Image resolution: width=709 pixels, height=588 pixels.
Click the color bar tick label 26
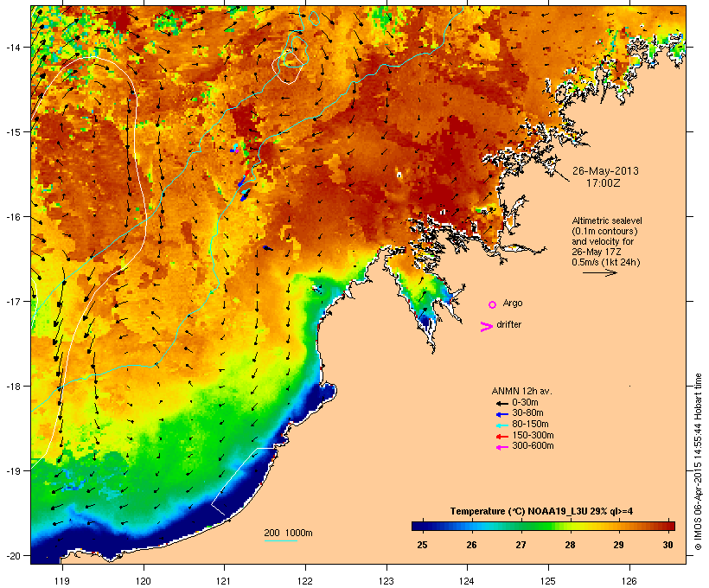click(471, 545)
